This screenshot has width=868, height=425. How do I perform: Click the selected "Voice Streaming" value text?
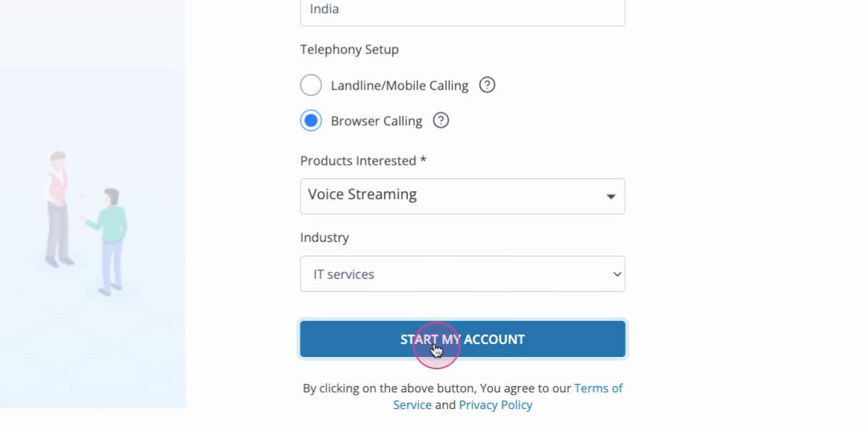coord(362,194)
